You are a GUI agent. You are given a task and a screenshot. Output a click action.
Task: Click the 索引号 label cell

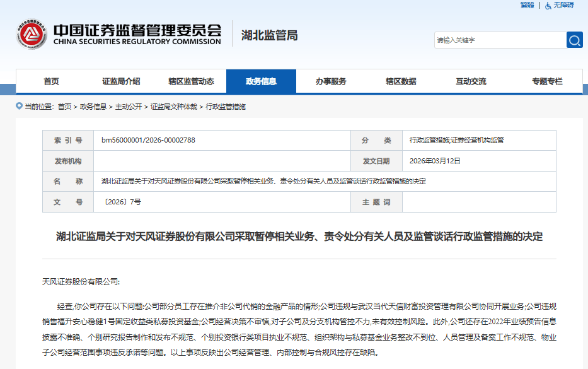point(68,141)
